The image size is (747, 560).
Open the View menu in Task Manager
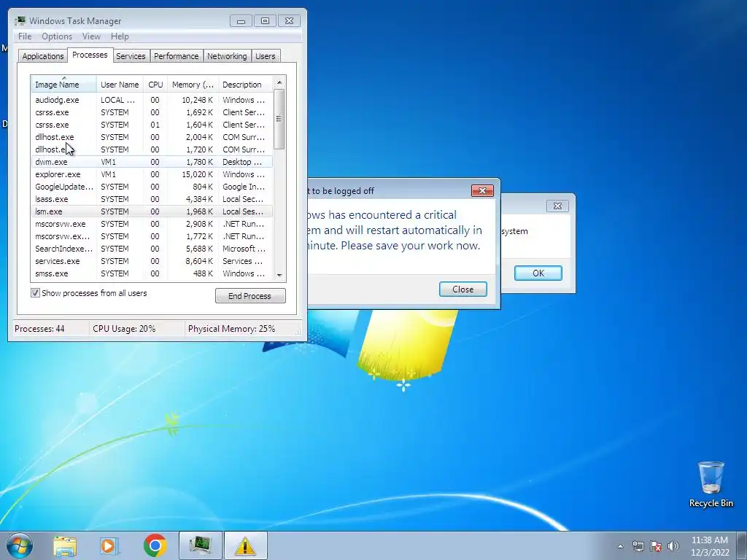91,36
